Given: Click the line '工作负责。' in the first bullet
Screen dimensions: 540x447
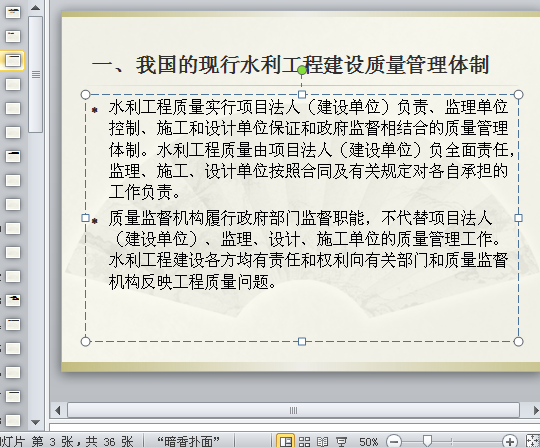Looking at the screenshot, I should tap(145, 192).
